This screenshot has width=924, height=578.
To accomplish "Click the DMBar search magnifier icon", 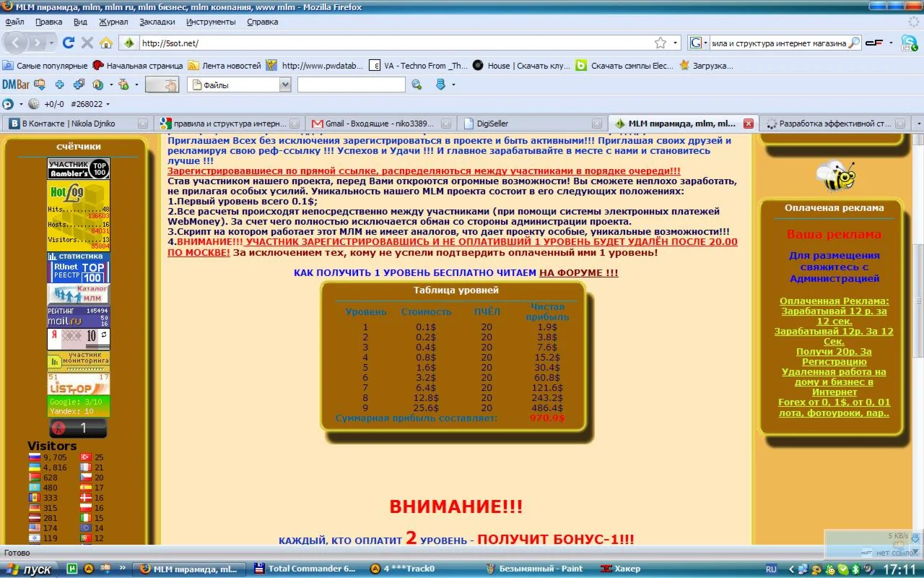I will point(417,85).
